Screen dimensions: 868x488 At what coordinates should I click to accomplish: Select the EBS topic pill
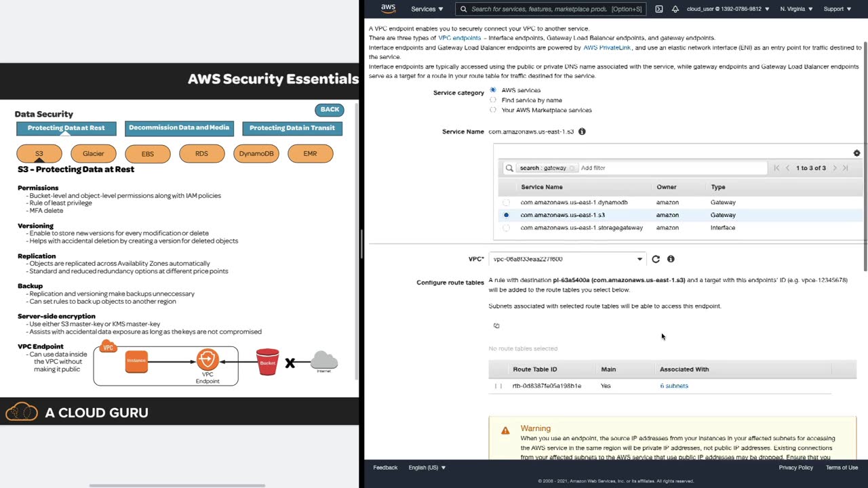148,154
